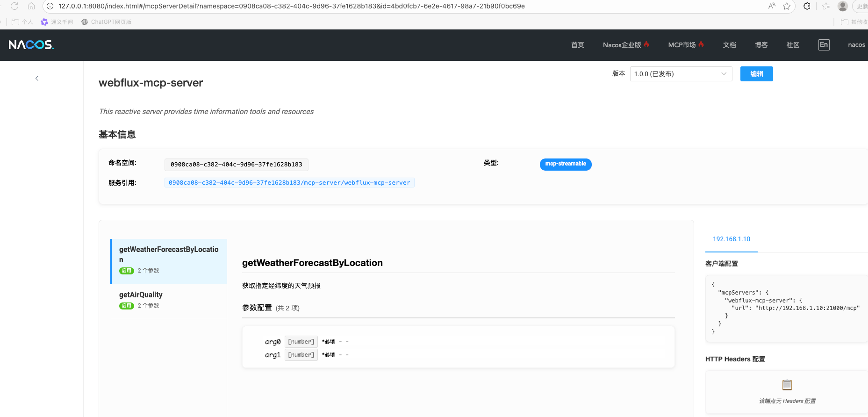Open Nacos企业版 menu item
868x417 pixels.
[x=626, y=45]
